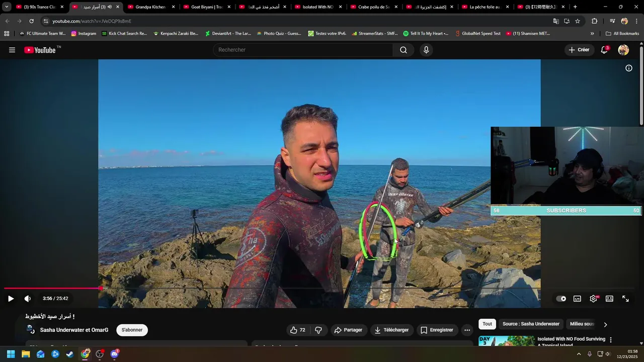Click the channel avatar beside Sasha Underwater

pos(31,330)
